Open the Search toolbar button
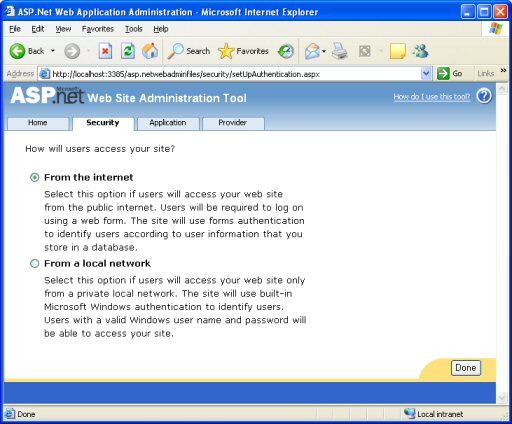 [189, 51]
